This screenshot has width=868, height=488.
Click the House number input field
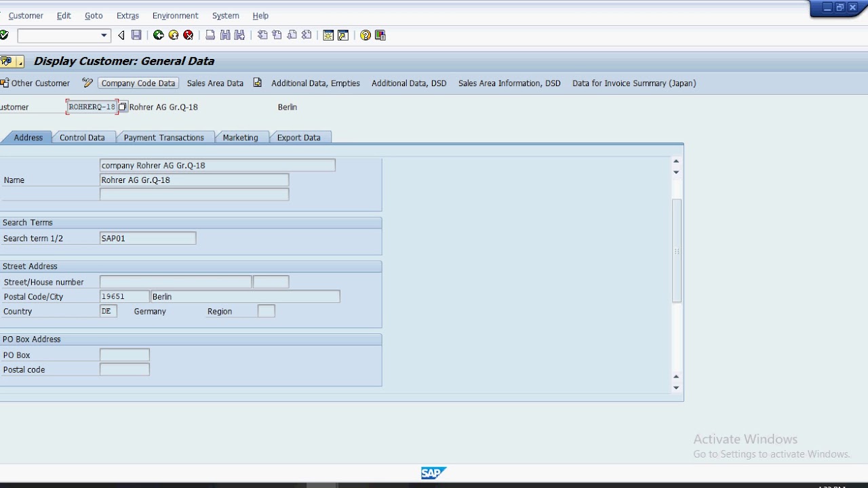coord(271,282)
